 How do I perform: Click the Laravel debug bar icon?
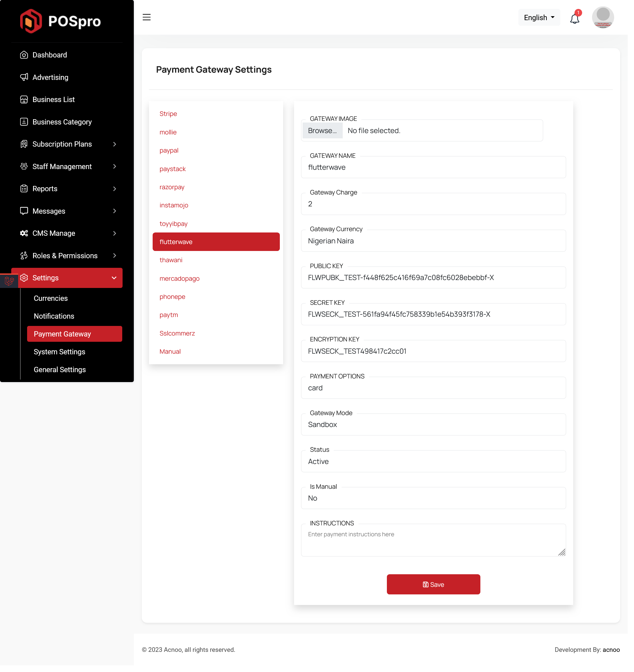click(x=9, y=281)
